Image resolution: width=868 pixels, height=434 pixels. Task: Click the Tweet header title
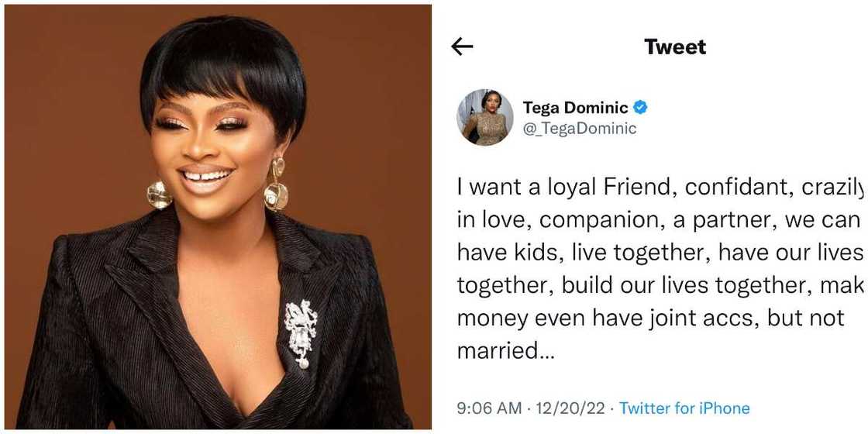[675, 47]
